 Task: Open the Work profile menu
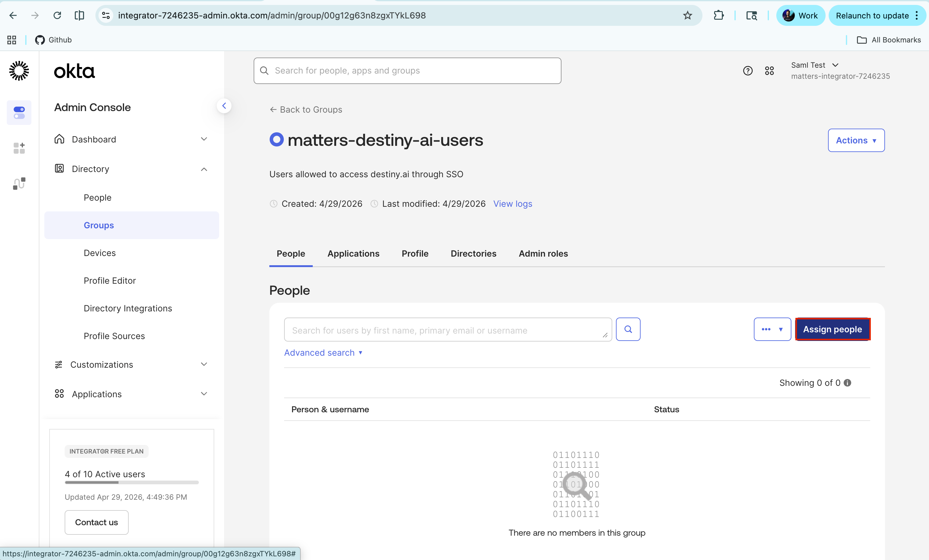click(800, 15)
